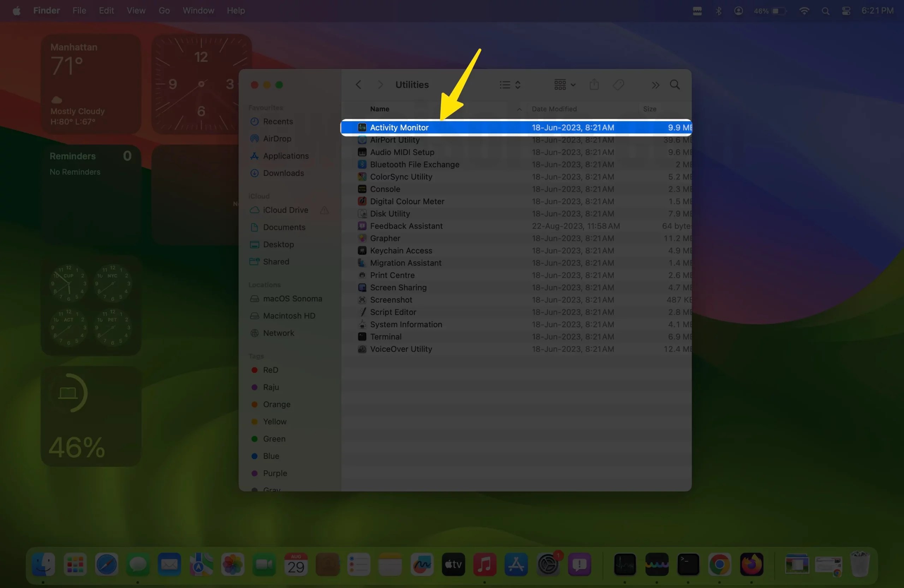Open the Tags icon in the toolbar
The image size is (904, 588).
[x=618, y=84]
